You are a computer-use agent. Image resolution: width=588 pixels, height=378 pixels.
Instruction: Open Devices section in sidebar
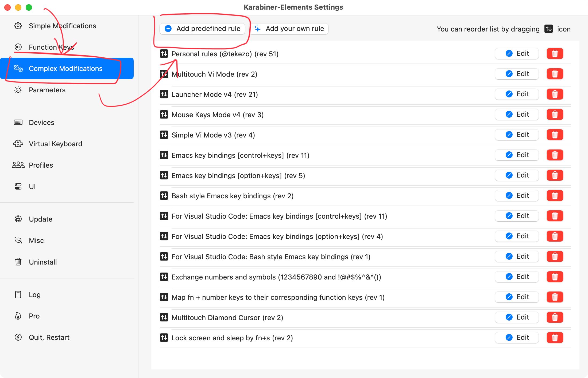pos(42,123)
